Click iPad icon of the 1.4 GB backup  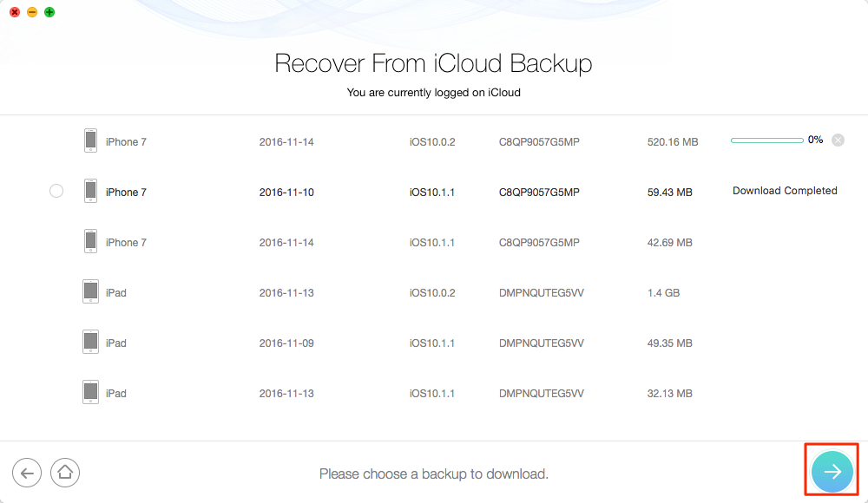90,291
